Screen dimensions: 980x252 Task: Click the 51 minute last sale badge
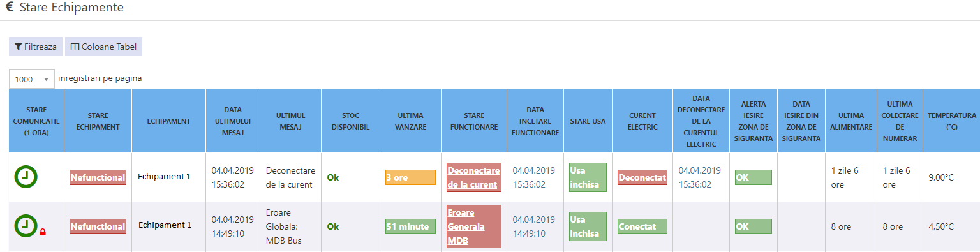(x=410, y=226)
